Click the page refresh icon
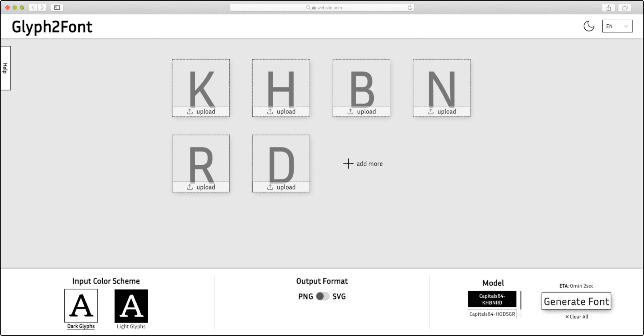 point(410,8)
